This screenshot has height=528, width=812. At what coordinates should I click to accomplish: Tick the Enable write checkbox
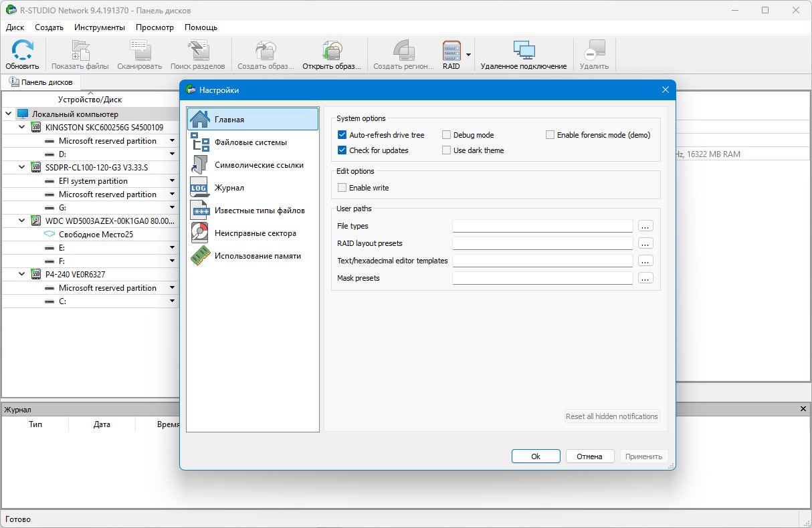[342, 187]
